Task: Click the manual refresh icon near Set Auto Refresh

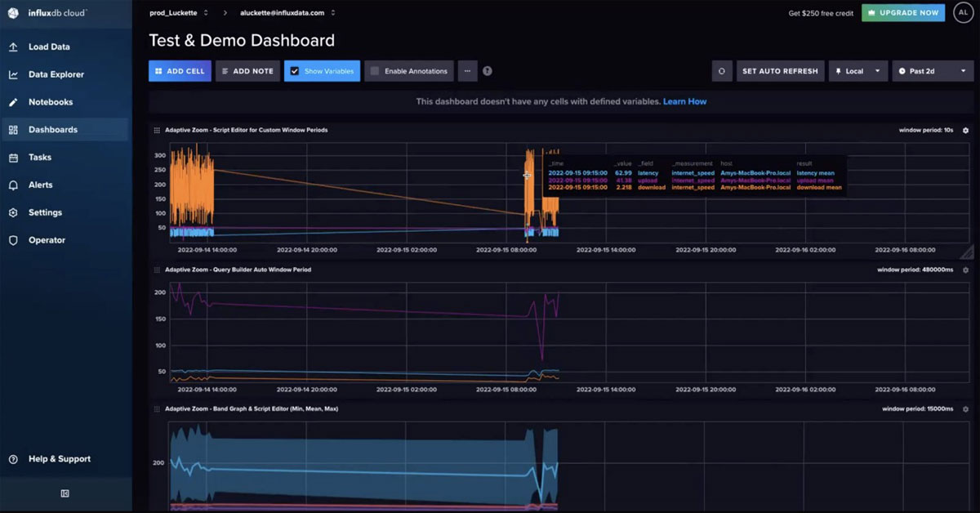Action: [x=721, y=71]
